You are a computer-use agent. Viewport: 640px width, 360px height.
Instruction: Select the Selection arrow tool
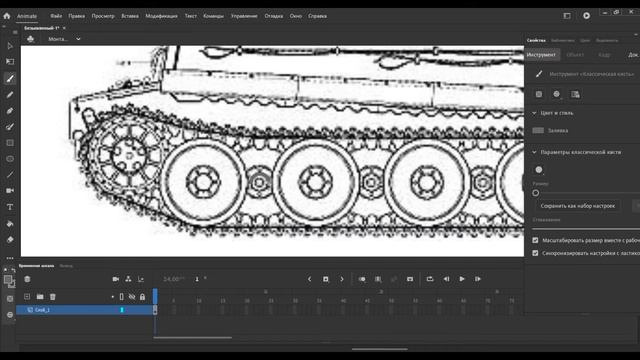tap(10, 46)
